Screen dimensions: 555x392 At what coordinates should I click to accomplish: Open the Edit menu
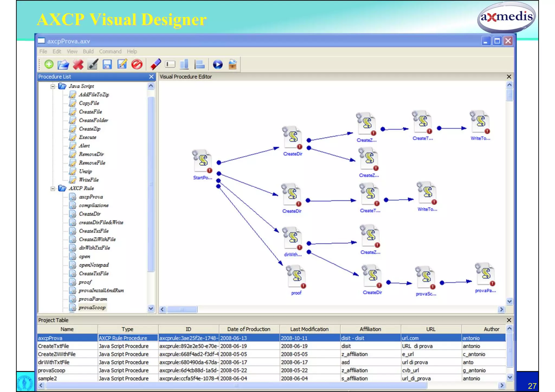click(57, 51)
